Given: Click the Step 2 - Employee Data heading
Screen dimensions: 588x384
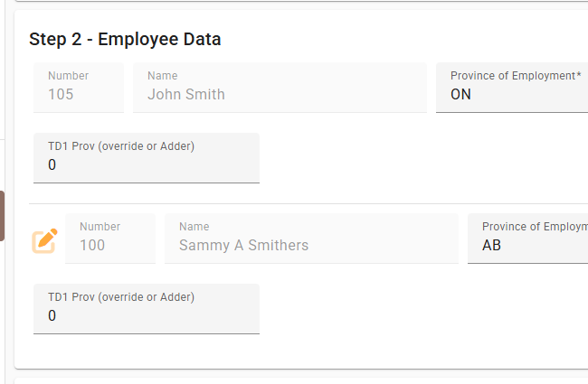Looking at the screenshot, I should [125, 39].
